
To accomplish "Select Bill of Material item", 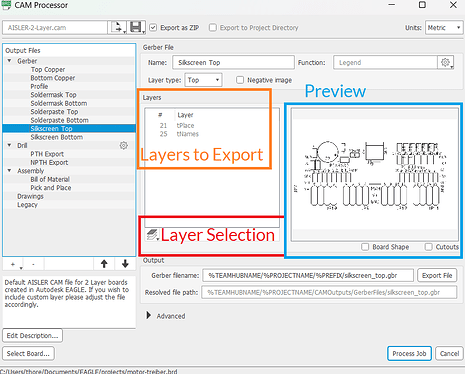I will pos(50,179).
